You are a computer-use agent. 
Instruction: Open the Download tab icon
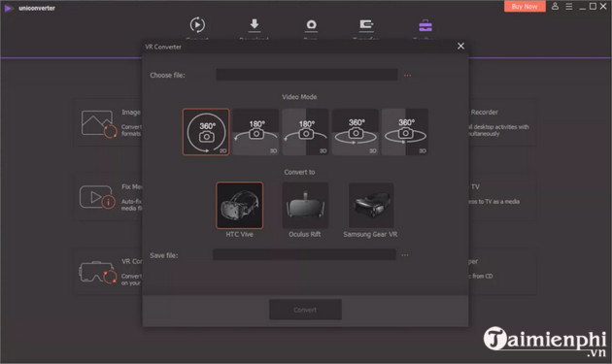[x=255, y=25]
